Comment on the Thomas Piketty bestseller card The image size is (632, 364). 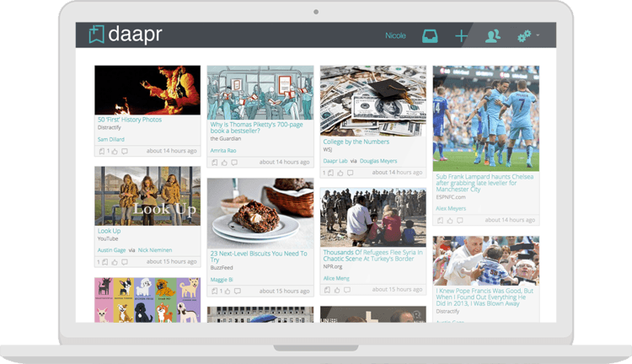[x=234, y=163]
